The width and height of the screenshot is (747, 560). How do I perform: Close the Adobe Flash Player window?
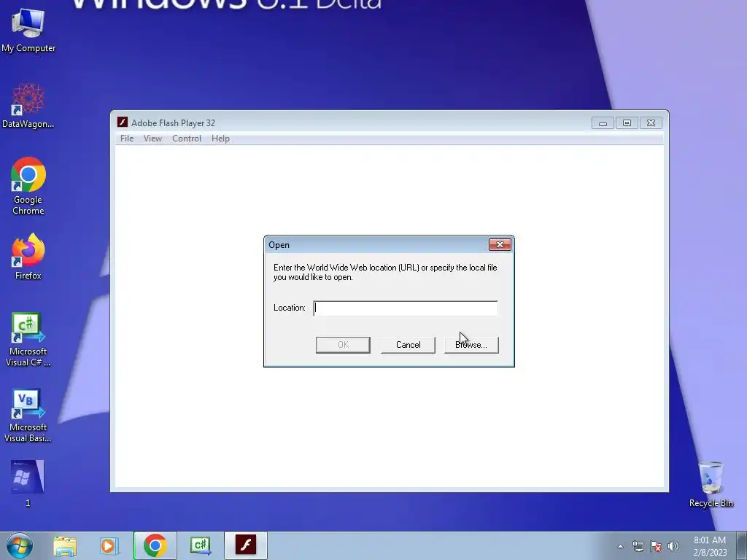pyautogui.click(x=651, y=123)
